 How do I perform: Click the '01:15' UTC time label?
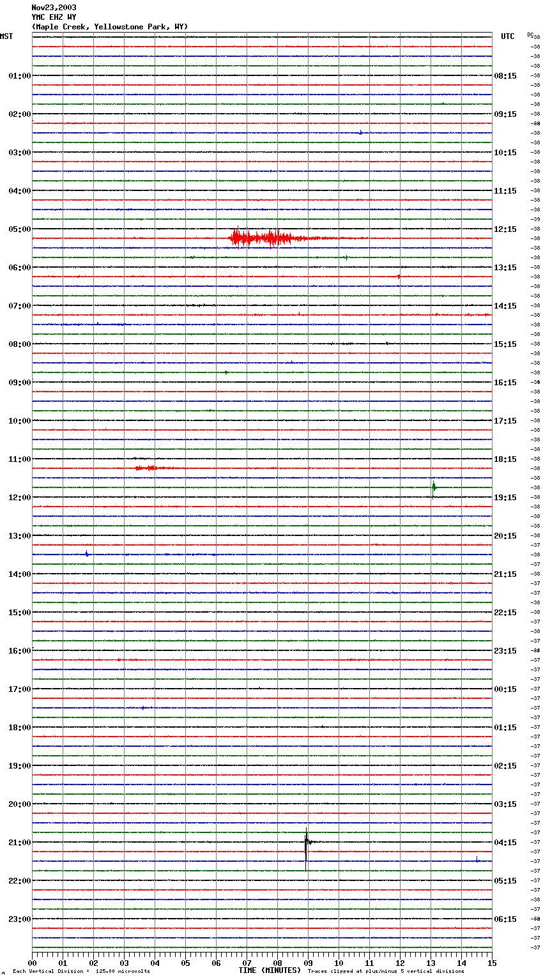pos(505,728)
